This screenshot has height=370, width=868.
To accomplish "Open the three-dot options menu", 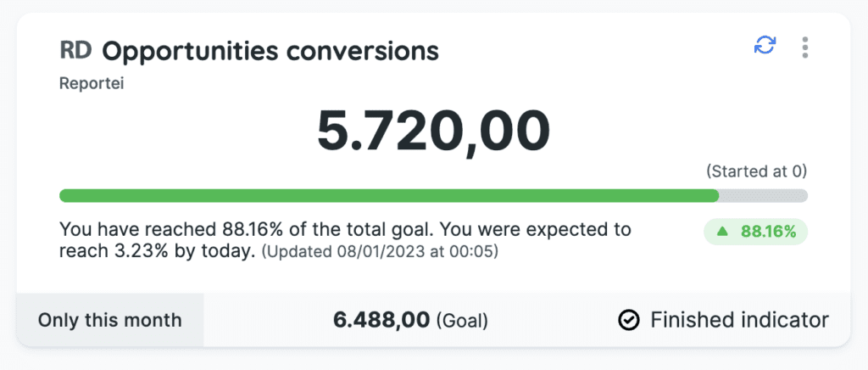I will [x=805, y=48].
